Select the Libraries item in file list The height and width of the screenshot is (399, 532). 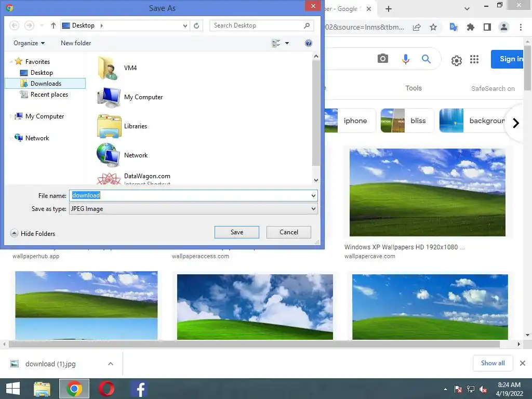click(122, 126)
